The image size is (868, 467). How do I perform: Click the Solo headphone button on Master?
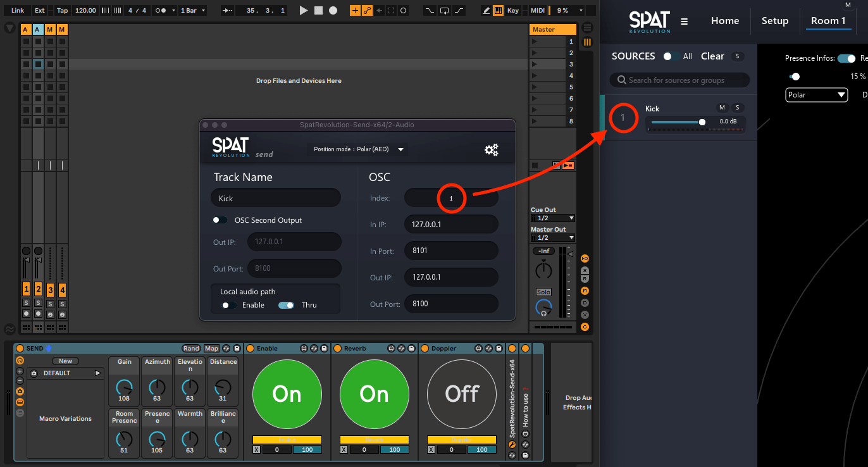tap(543, 292)
